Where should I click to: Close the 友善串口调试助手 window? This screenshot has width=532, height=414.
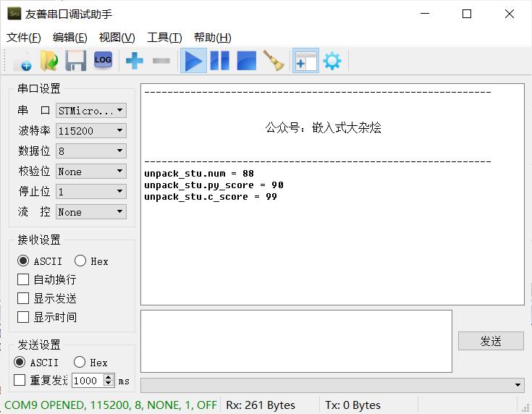[x=510, y=14]
